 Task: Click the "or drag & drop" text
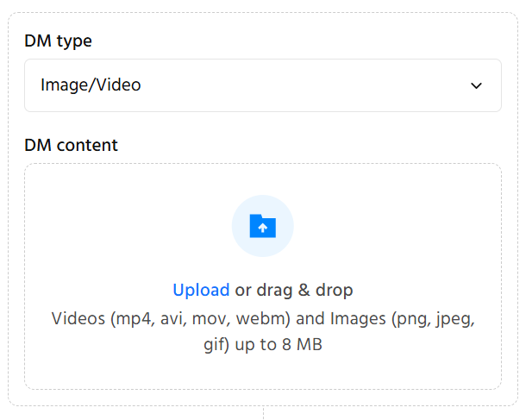tap(294, 290)
